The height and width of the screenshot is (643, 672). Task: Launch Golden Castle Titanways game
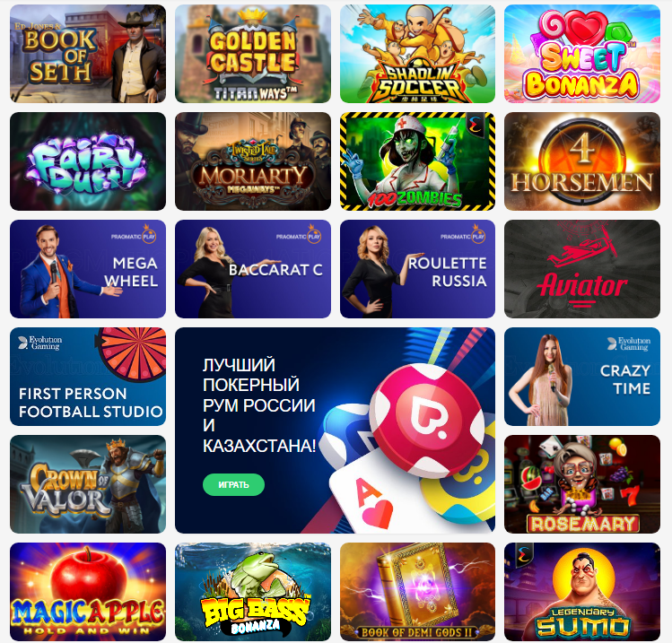(x=253, y=54)
